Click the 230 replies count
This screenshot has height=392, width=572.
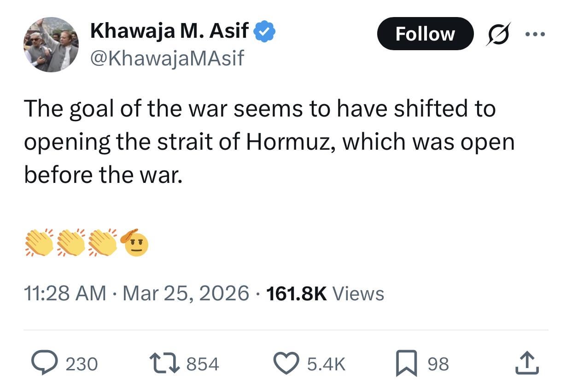82,364
